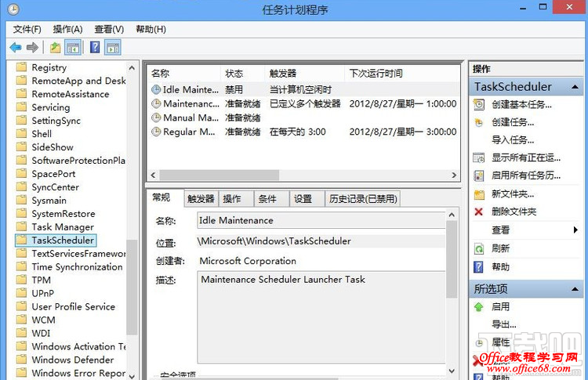
Task: Click the 导入任务... action
Action: (x=513, y=140)
